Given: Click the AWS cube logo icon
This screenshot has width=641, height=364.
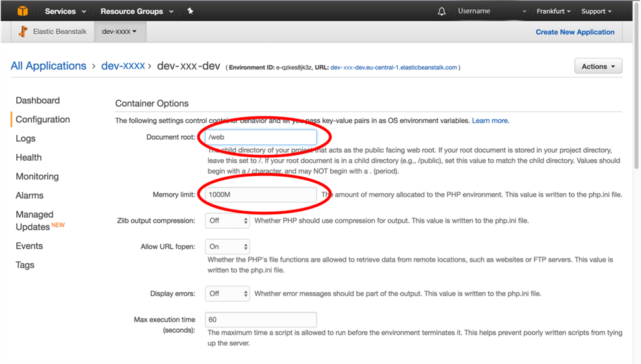Looking at the screenshot, I should point(23,11).
